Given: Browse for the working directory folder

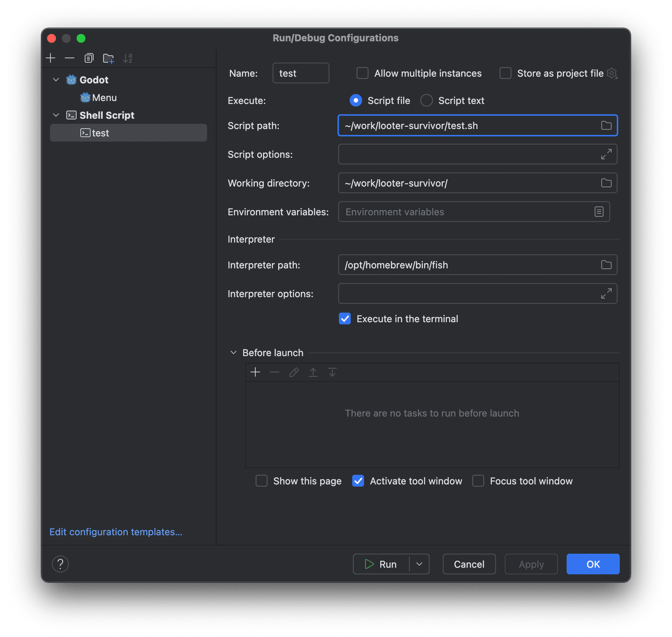Looking at the screenshot, I should pyautogui.click(x=606, y=183).
